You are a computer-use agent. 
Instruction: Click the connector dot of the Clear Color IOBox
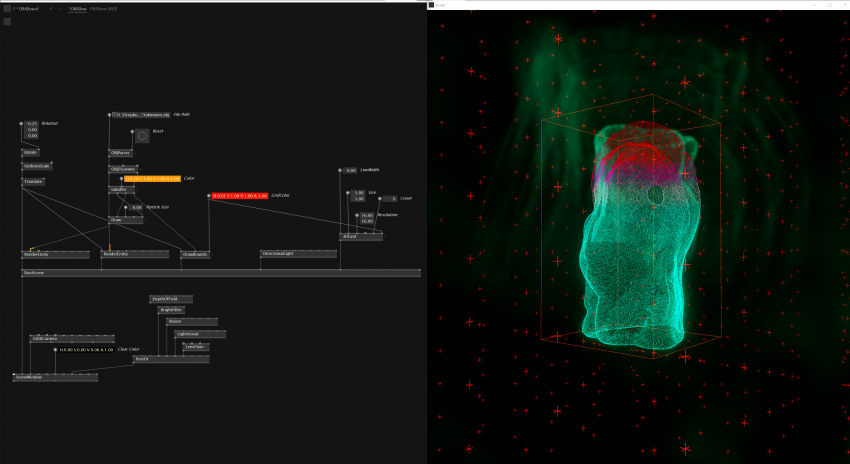click(55, 350)
